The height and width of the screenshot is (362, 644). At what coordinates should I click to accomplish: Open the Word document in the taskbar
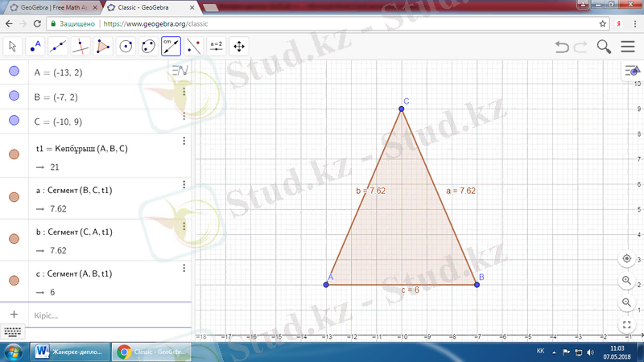coord(70,352)
